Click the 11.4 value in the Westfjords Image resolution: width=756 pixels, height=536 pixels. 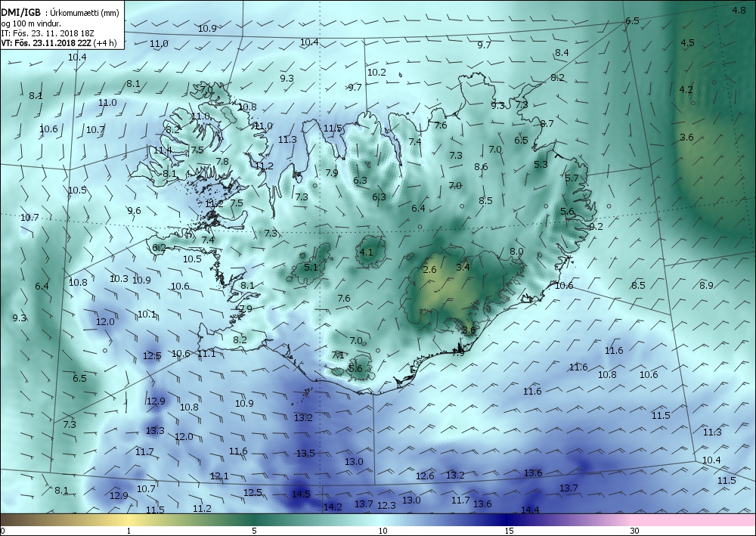pos(163,150)
